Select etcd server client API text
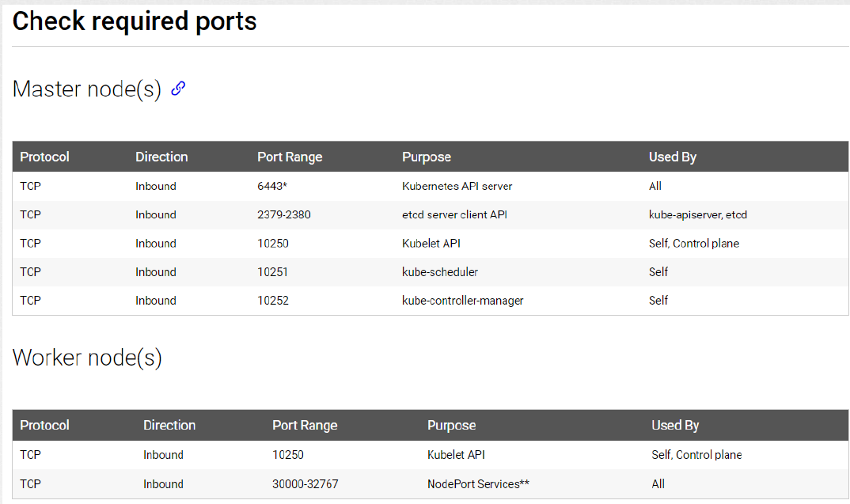 pyautogui.click(x=455, y=214)
